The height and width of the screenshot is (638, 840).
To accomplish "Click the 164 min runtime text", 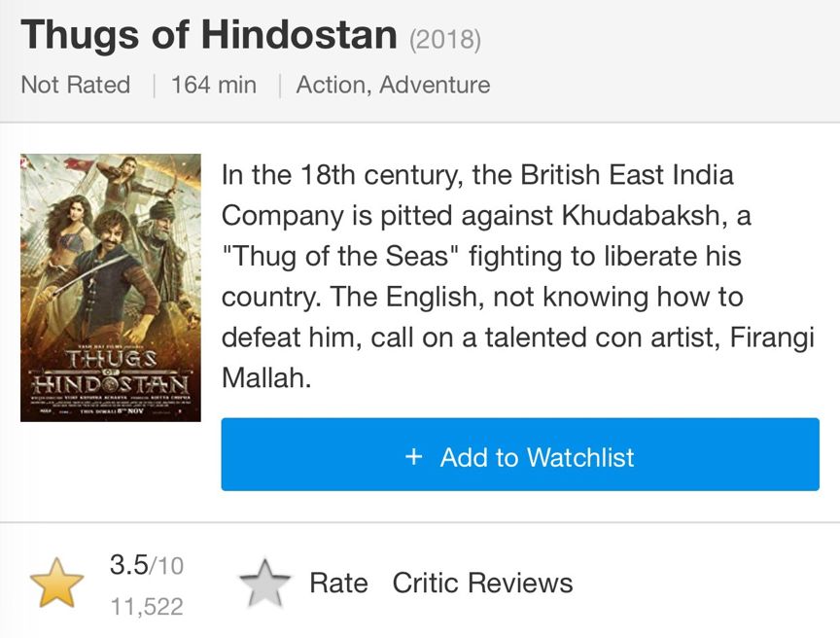I will click(214, 85).
